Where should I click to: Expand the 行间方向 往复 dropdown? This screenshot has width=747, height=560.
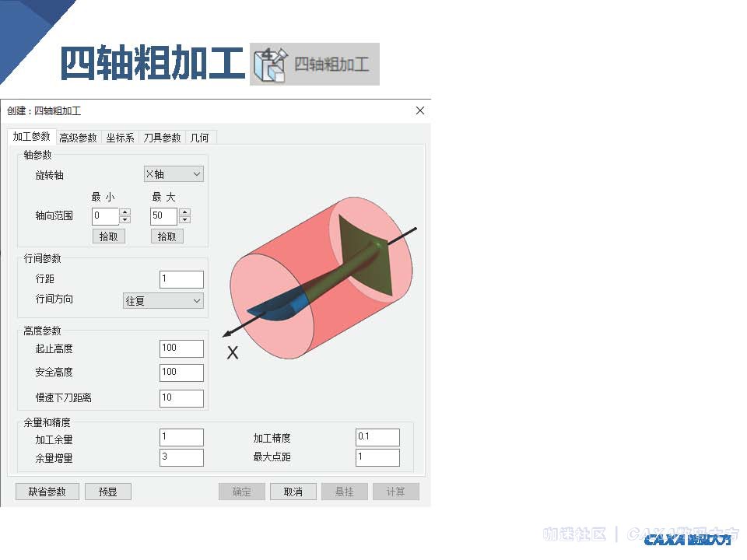pyautogui.click(x=163, y=300)
